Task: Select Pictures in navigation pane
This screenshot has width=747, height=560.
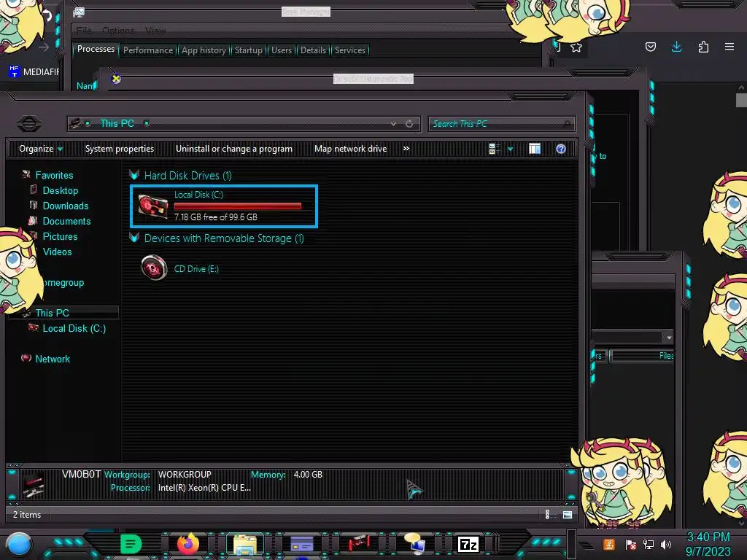Action: tap(60, 236)
